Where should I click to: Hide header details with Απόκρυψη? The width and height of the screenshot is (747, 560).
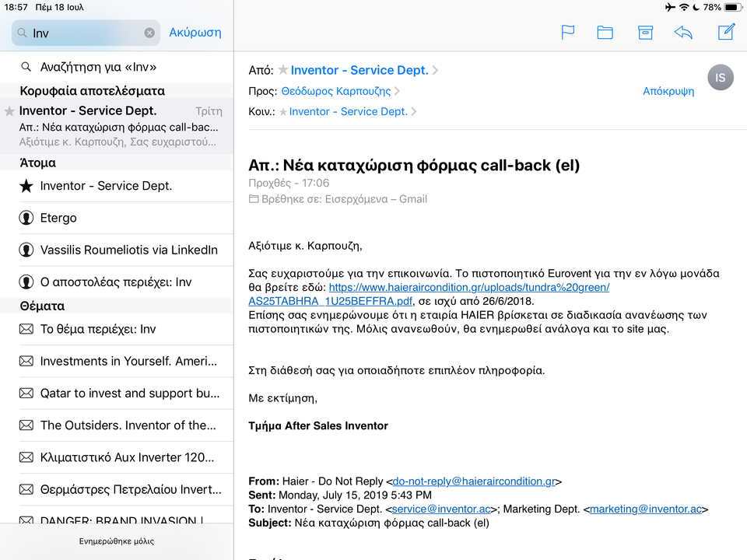tap(668, 91)
